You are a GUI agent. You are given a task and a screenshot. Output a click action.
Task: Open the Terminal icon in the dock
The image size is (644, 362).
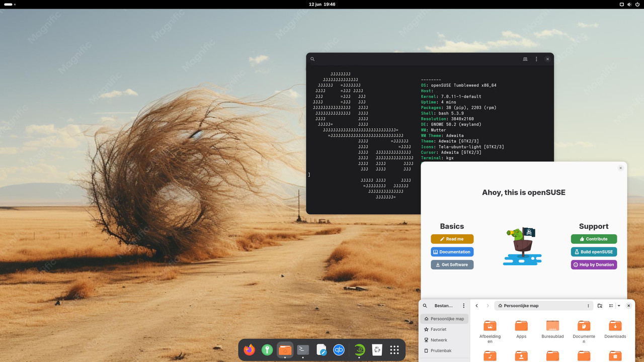tap(303, 349)
